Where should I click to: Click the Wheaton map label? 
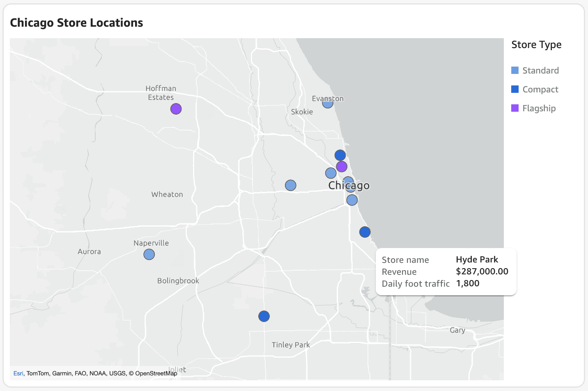tap(167, 194)
